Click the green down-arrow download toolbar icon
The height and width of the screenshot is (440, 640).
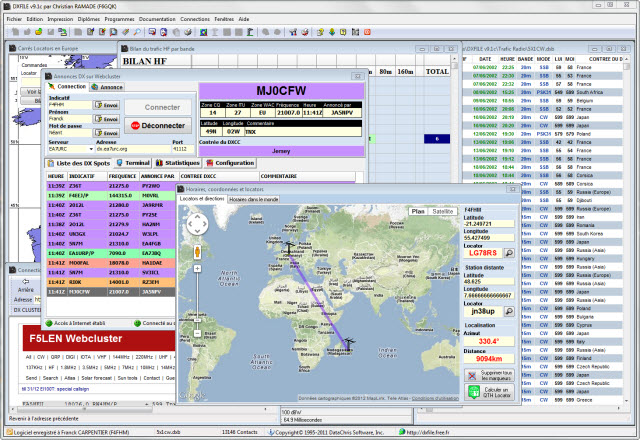pos(332,32)
